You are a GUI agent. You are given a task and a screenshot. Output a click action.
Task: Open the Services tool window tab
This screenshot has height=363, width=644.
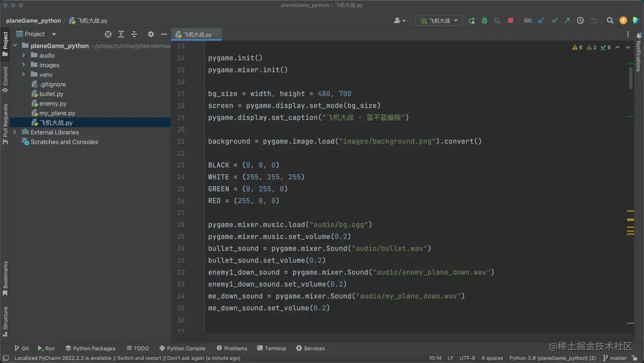(311, 348)
